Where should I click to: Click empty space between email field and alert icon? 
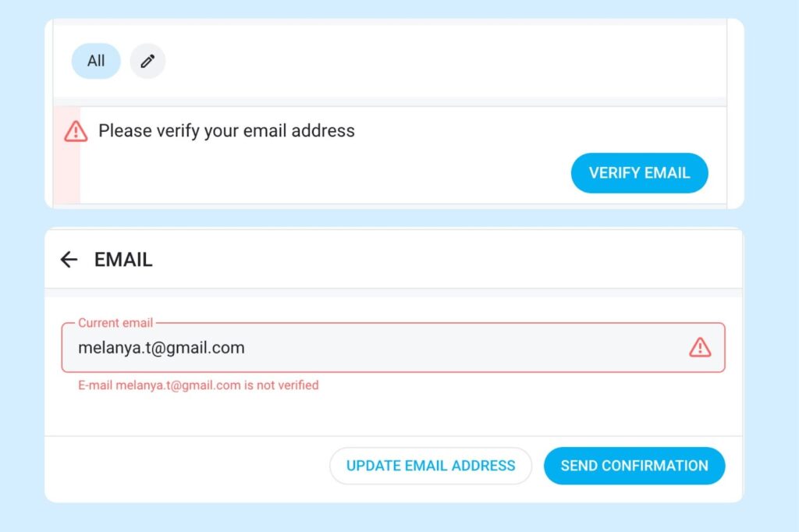click(468, 348)
